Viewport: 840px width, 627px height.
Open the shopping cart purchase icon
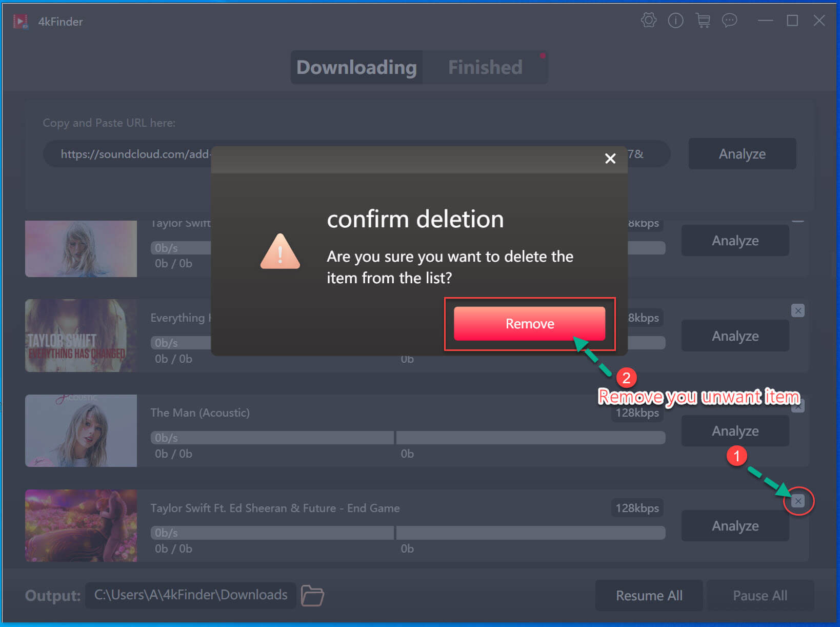[x=703, y=21]
